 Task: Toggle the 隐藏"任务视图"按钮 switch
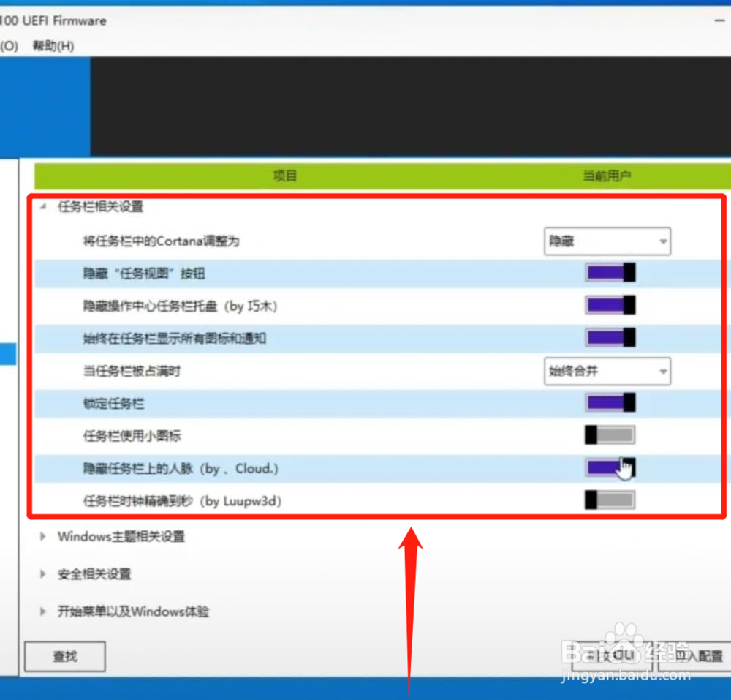[x=610, y=271]
